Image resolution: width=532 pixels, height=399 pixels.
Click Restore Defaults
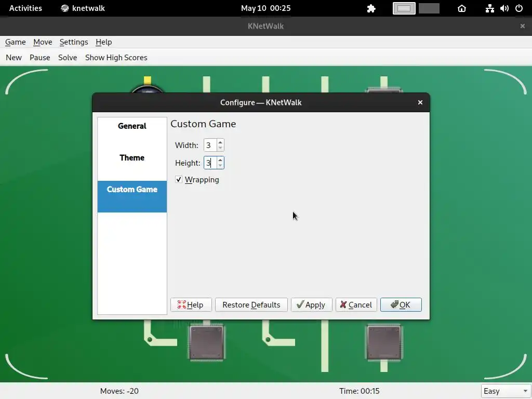(x=251, y=304)
